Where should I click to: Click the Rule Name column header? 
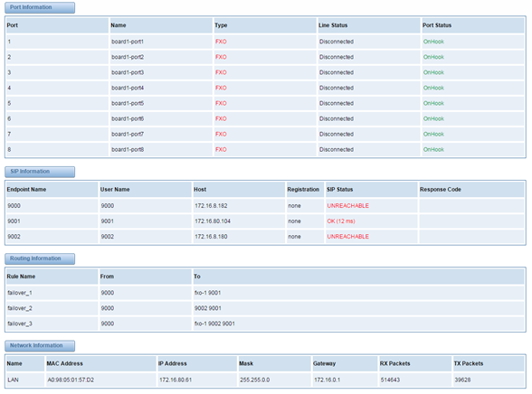21,277
